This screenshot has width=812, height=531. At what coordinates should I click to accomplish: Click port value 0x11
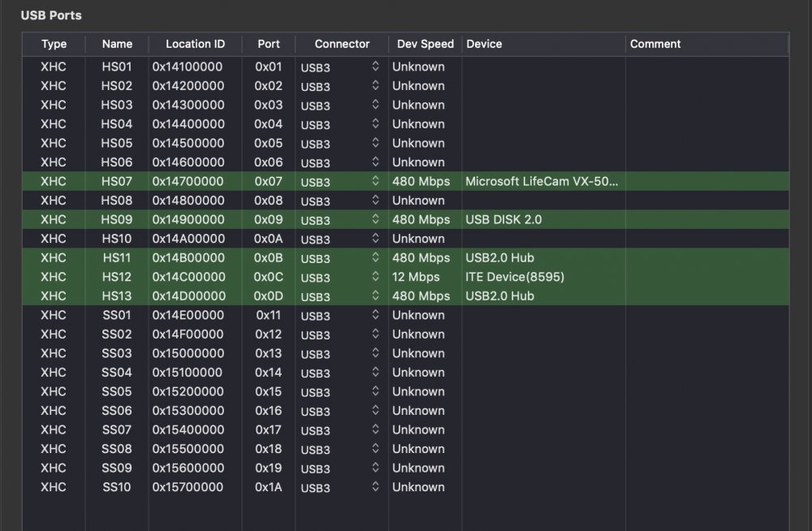(x=268, y=315)
